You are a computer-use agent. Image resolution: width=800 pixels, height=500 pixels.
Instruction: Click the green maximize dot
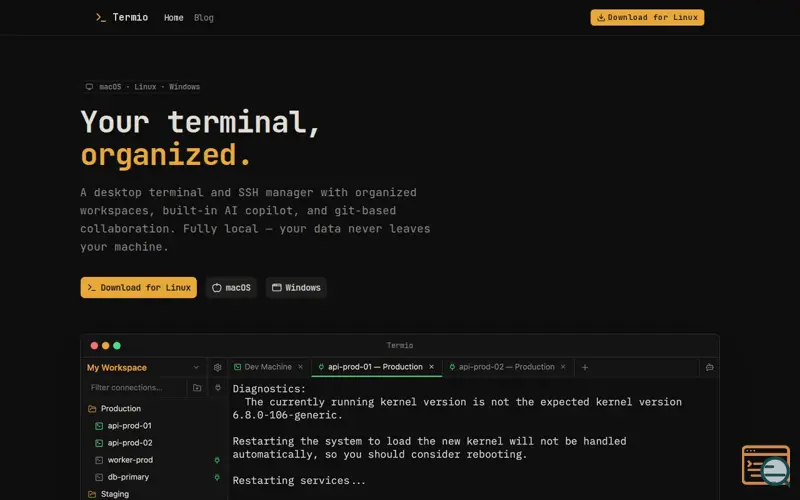tap(117, 345)
